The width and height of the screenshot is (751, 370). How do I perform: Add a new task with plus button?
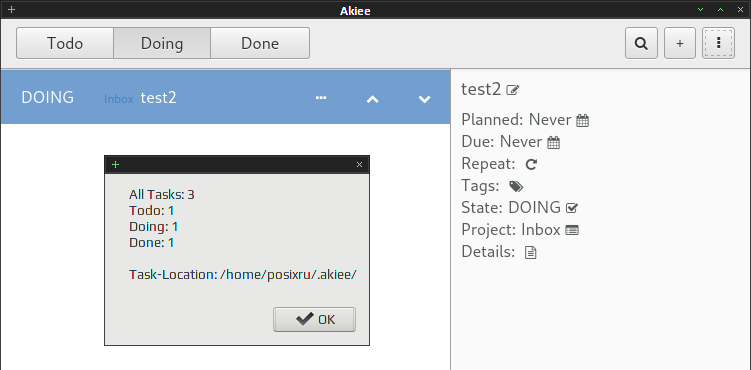pyautogui.click(x=680, y=43)
